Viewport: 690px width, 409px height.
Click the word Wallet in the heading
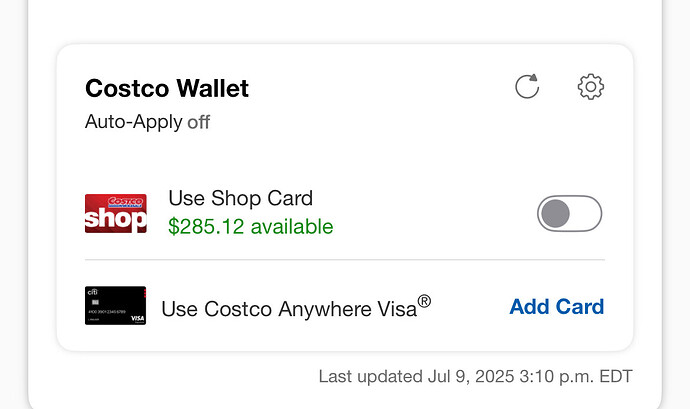tap(213, 88)
